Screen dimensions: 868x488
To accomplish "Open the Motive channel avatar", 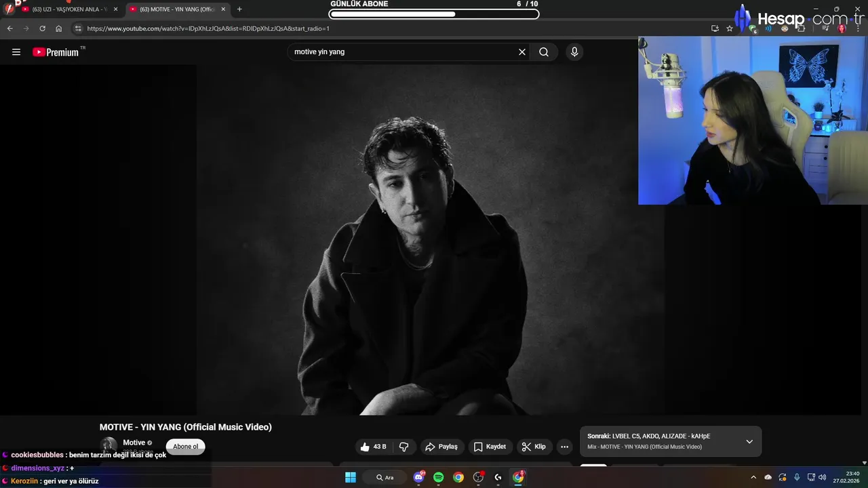I will point(108,445).
